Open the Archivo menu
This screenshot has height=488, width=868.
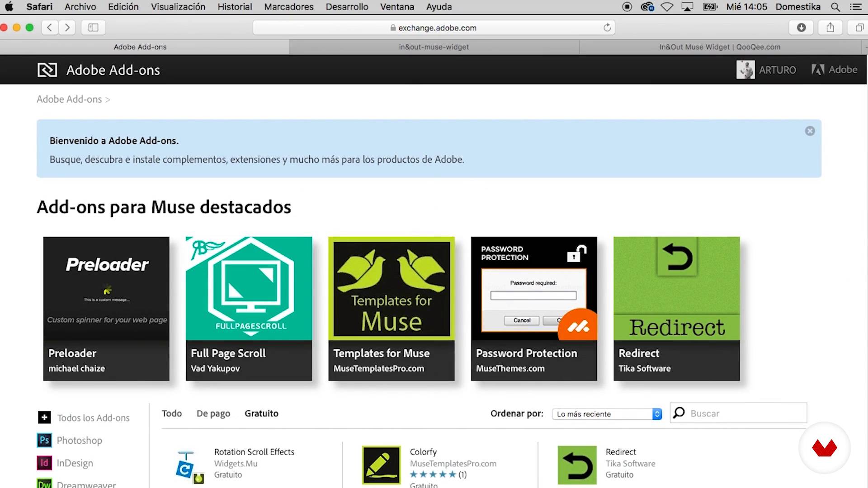click(80, 7)
